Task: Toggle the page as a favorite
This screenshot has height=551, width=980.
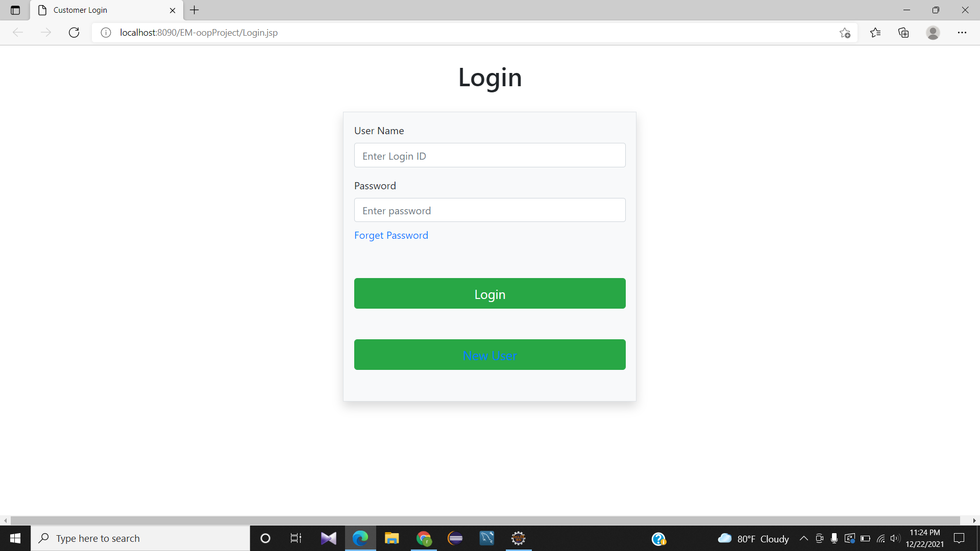Action: tap(845, 32)
